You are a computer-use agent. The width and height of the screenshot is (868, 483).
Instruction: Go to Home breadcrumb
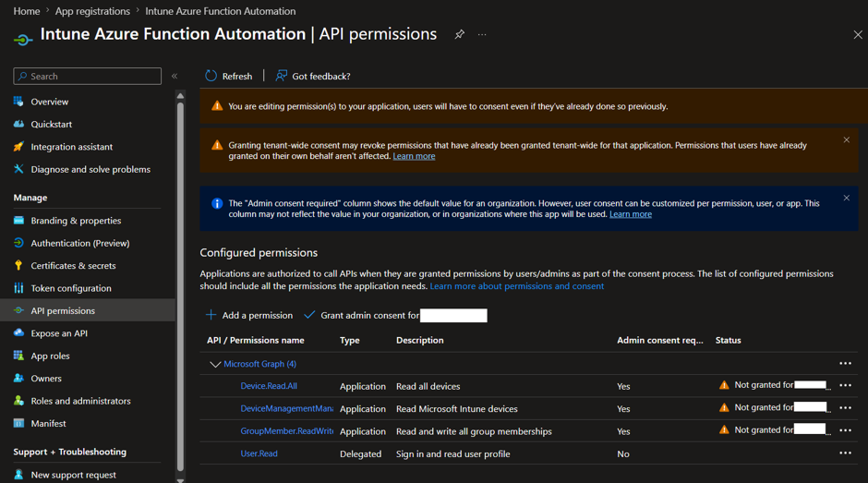click(x=27, y=11)
